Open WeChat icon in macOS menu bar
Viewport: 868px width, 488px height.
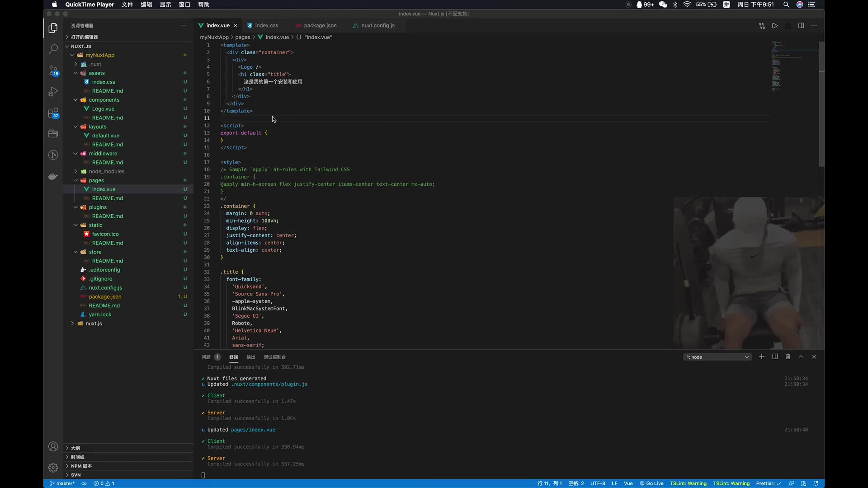click(x=663, y=5)
